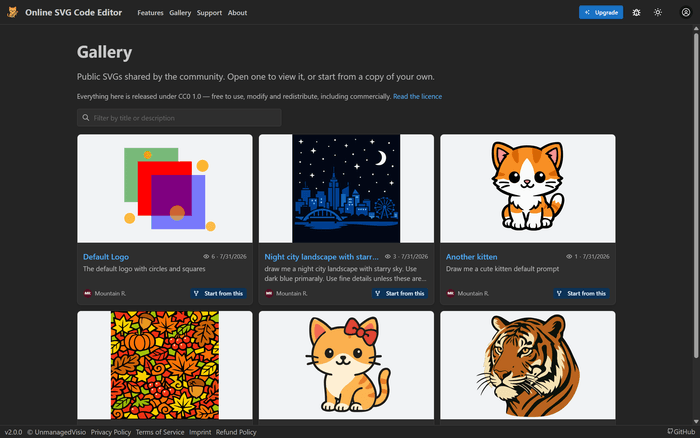Toggle light theme with the sun icon
The width and height of the screenshot is (700, 438).
pos(658,13)
